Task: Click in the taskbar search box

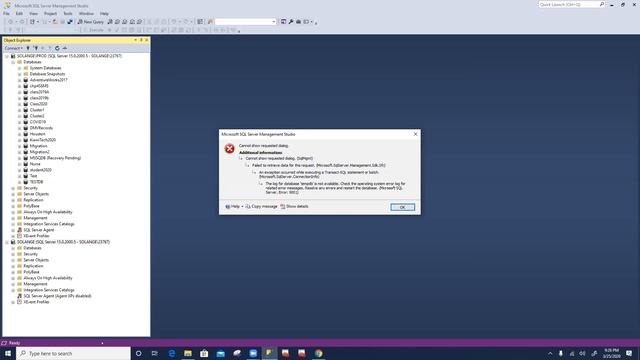Action: (x=73, y=353)
